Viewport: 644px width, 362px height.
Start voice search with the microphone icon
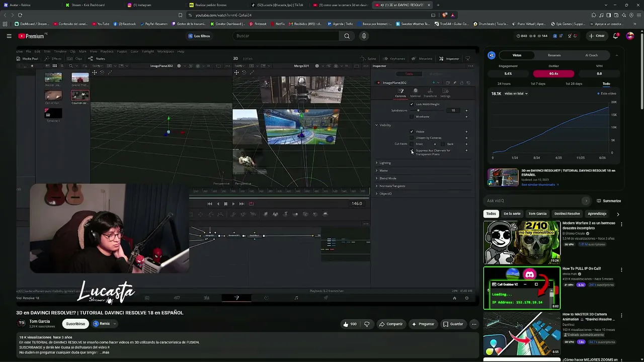click(364, 36)
